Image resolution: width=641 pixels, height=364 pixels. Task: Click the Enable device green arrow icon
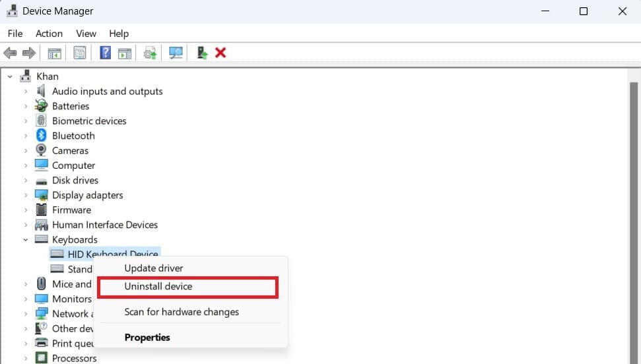click(202, 53)
